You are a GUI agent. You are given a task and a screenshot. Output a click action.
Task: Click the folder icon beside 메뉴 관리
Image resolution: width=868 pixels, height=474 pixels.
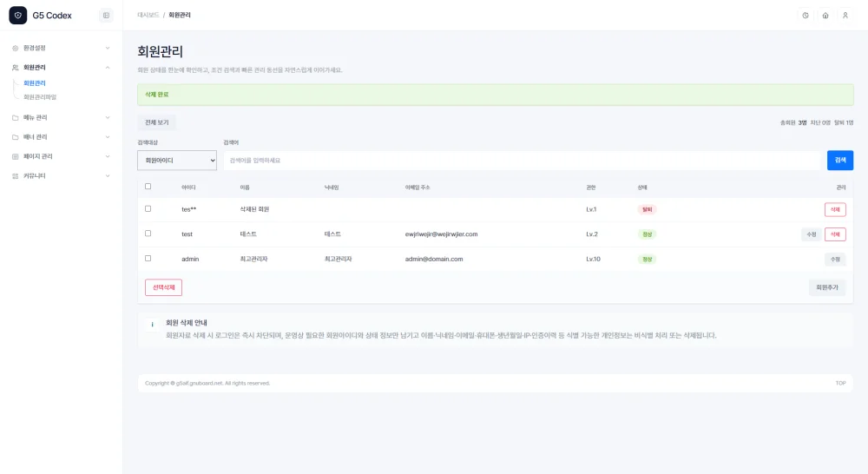pyautogui.click(x=16, y=118)
